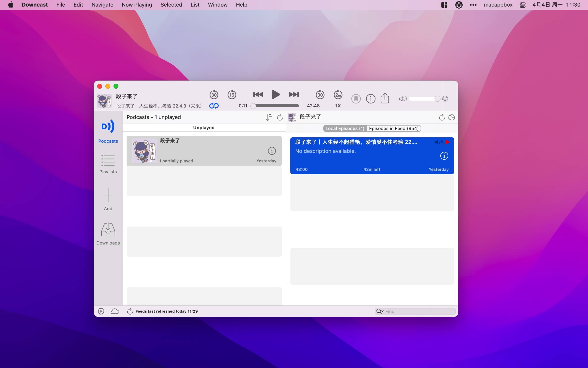Click the menu bar three-dots icon
588x368 pixels.
click(x=473, y=5)
